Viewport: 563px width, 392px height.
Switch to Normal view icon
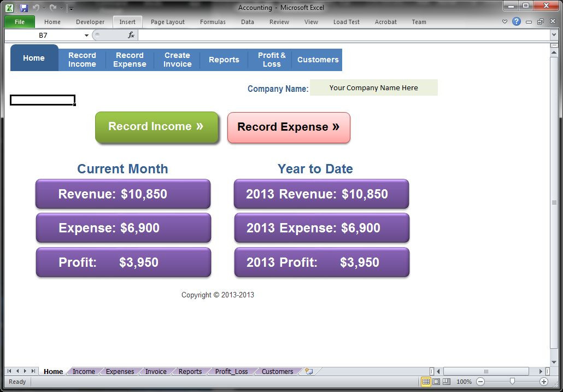tap(426, 382)
